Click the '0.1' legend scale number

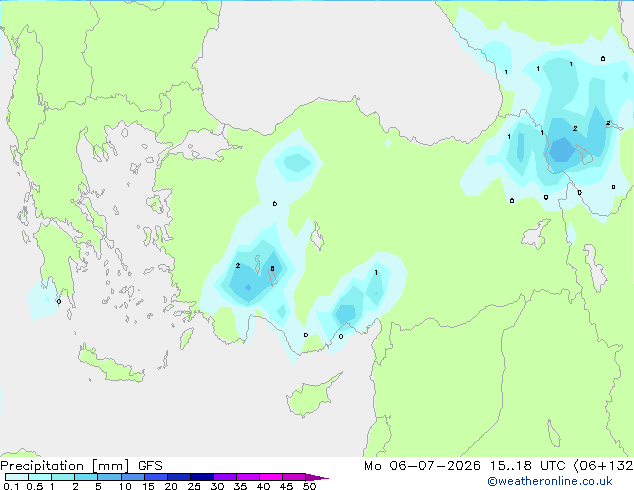[11, 486]
